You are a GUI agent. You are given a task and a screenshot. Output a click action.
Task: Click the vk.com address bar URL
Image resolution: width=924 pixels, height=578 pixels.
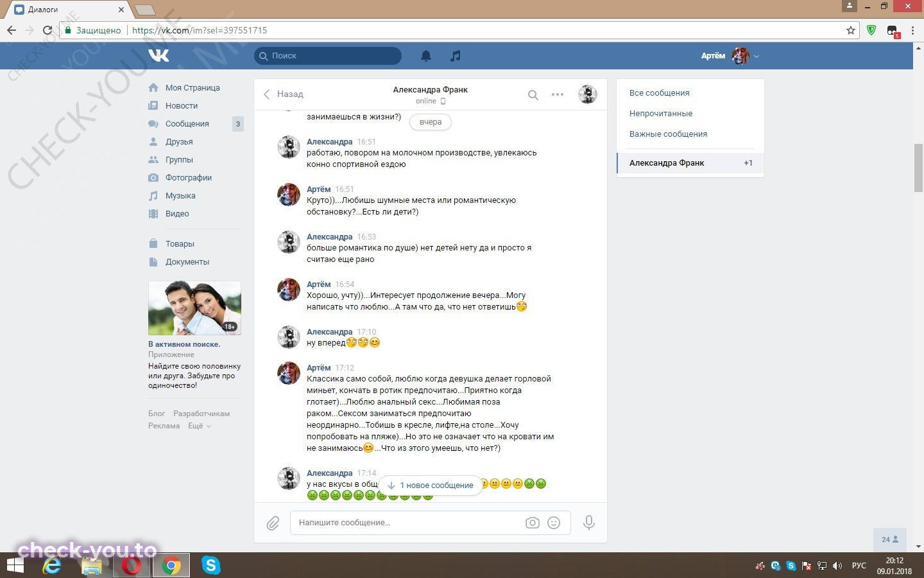pos(200,30)
